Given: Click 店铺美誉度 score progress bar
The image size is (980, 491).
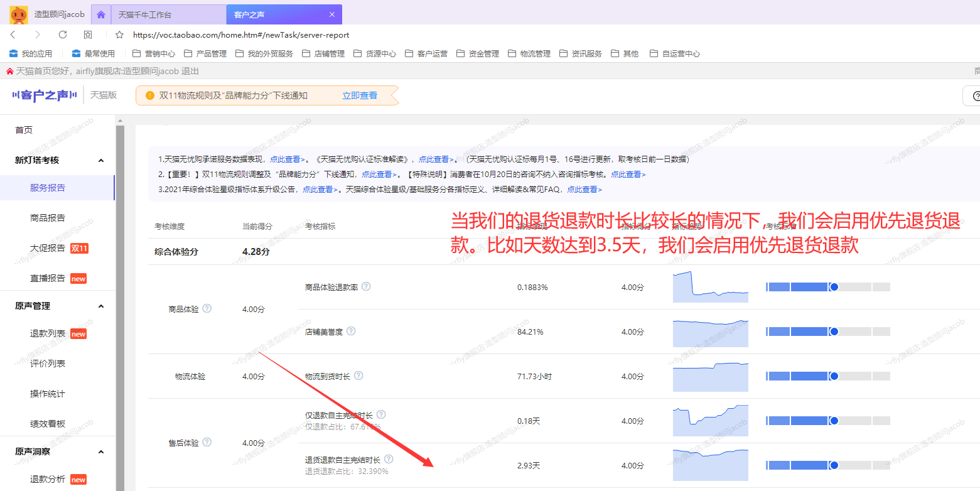Looking at the screenshot, I should [x=828, y=332].
